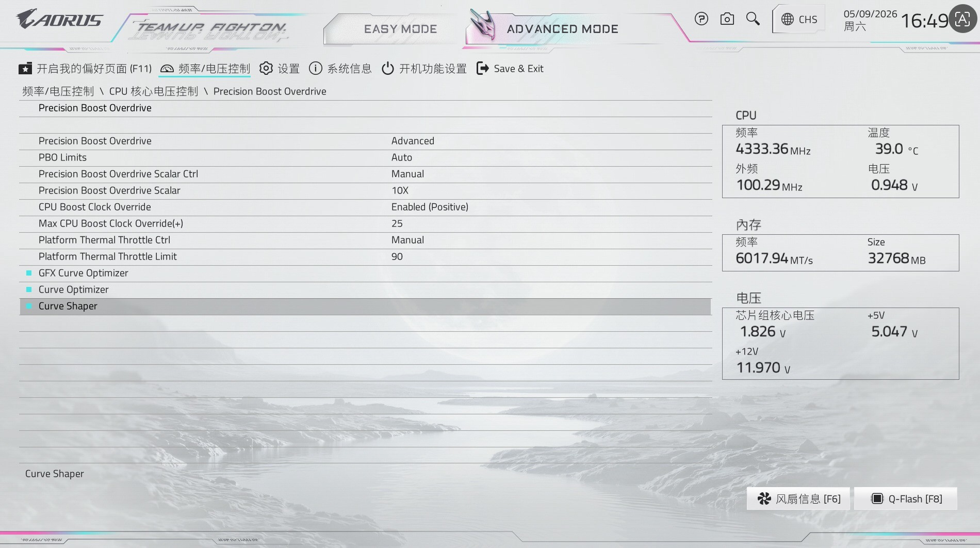Click the help question mark icon
980x548 pixels.
click(x=701, y=19)
